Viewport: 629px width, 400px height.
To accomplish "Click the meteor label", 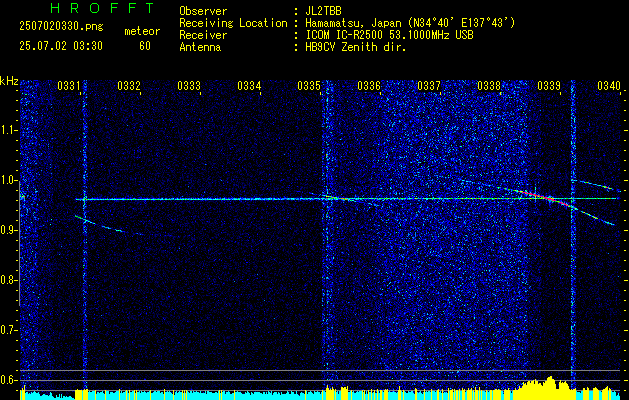I will pyautogui.click(x=142, y=31).
